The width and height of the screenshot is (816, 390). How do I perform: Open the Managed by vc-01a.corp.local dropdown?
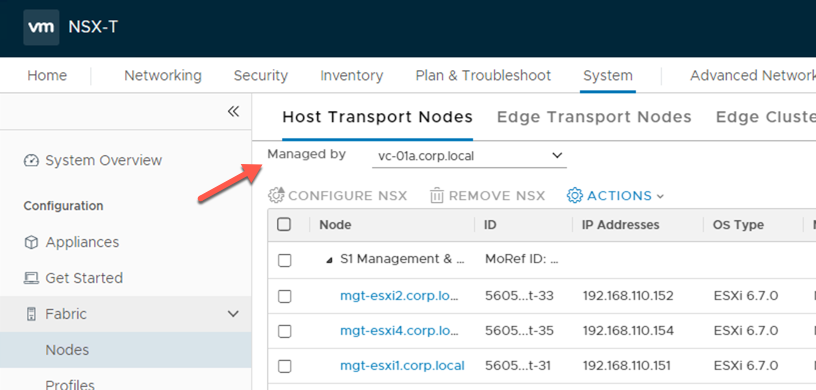(x=469, y=156)
